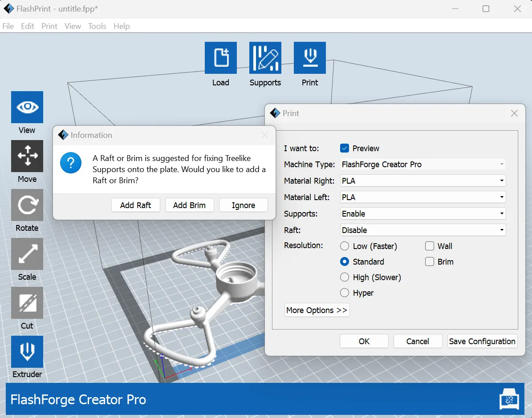Open the Print menu in menu bar
This screenshot has height=418, width=532.
(x=49, y=26)
